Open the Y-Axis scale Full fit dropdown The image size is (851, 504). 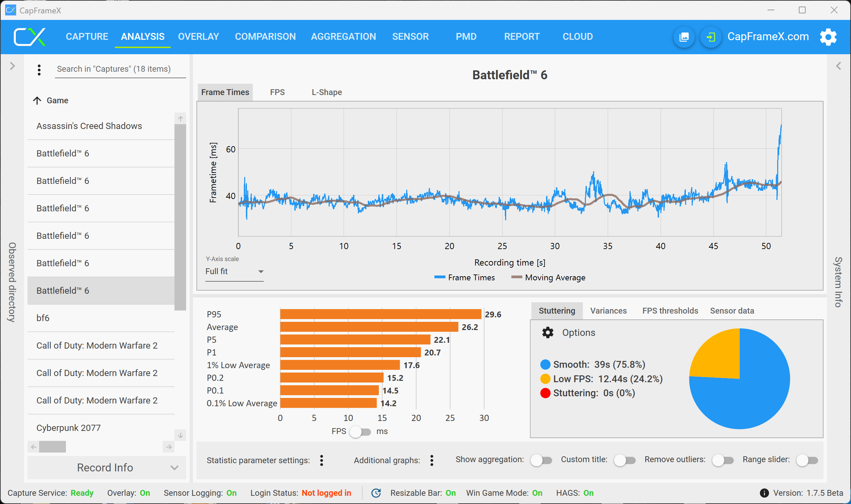[234, 271]
